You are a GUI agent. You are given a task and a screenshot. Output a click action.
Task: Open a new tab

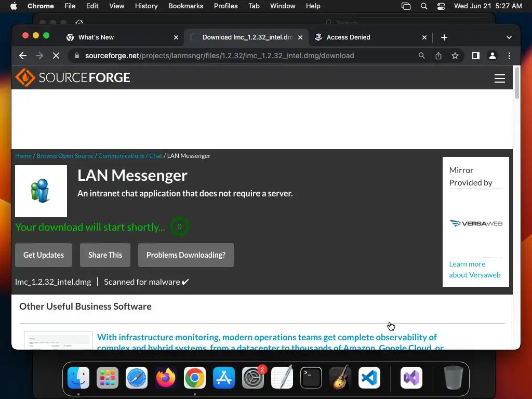[x=444, y=37]
